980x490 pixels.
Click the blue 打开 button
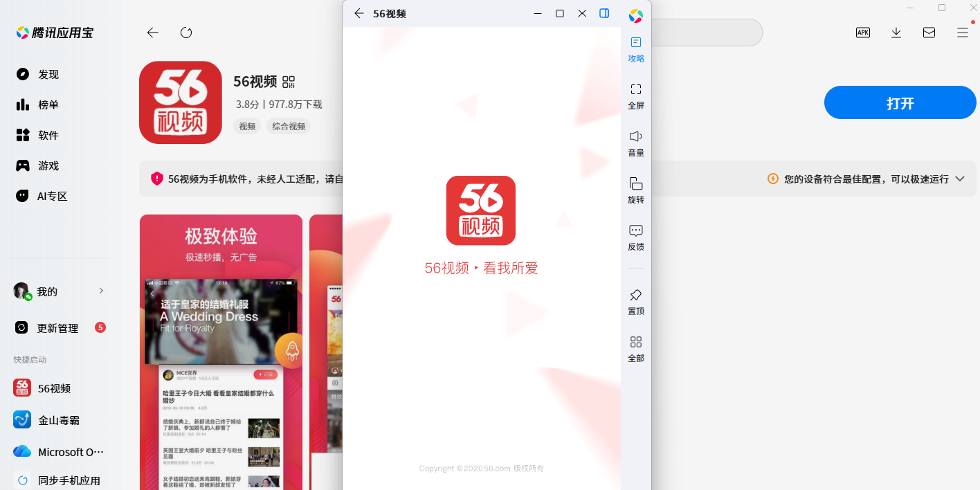(x=900, y=103)
